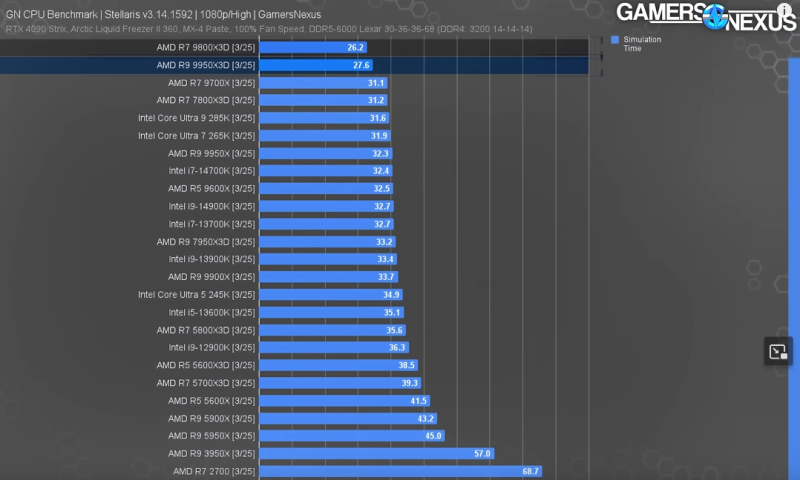Click the 'AMD R5 5600X3D [3/25]' label
The height and width of the screenshot is (480, 800).
click(x=206, y=365)
